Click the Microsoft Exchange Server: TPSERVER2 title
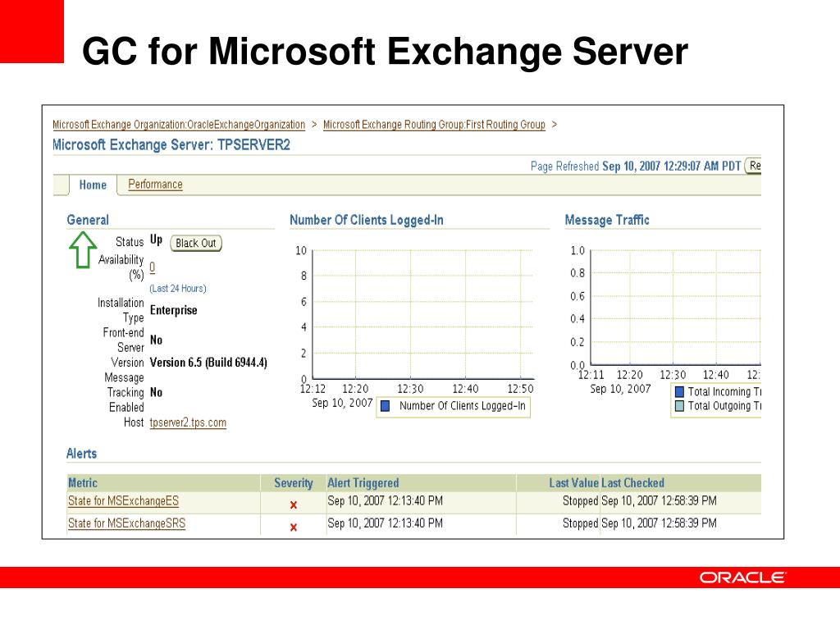 tap(171, 145)
